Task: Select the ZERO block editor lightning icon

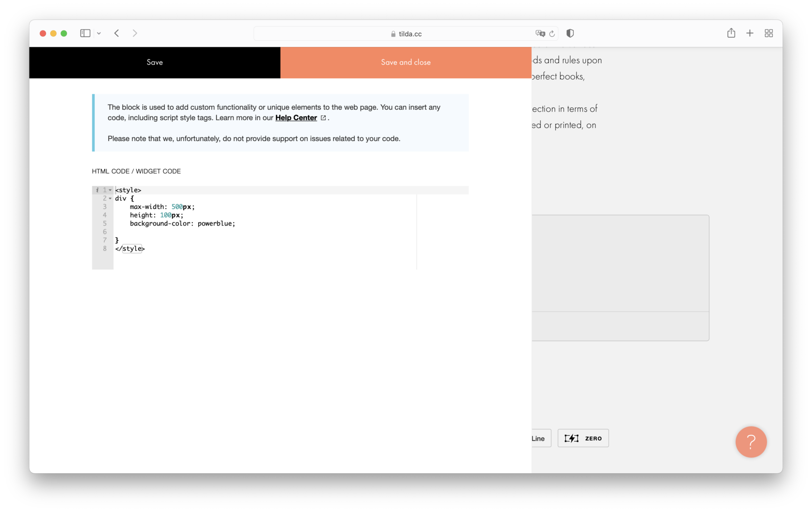Action: pyautogui.click(x=572, y=438)
